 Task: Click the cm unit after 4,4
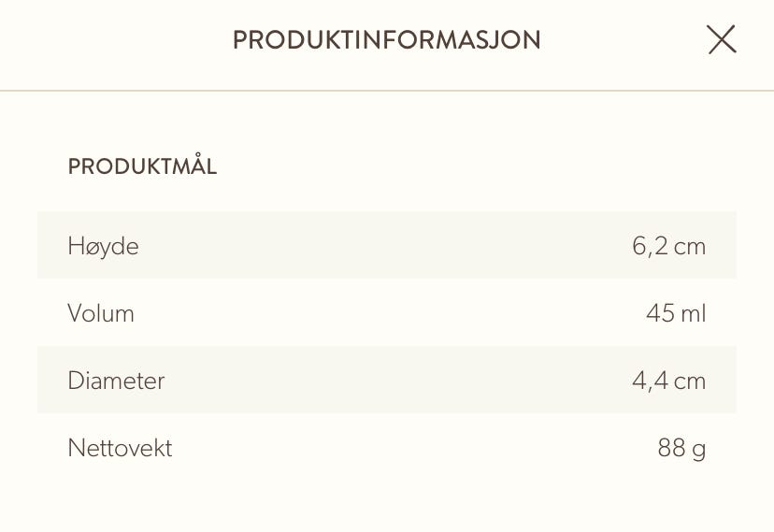click(x=690, y=381)
